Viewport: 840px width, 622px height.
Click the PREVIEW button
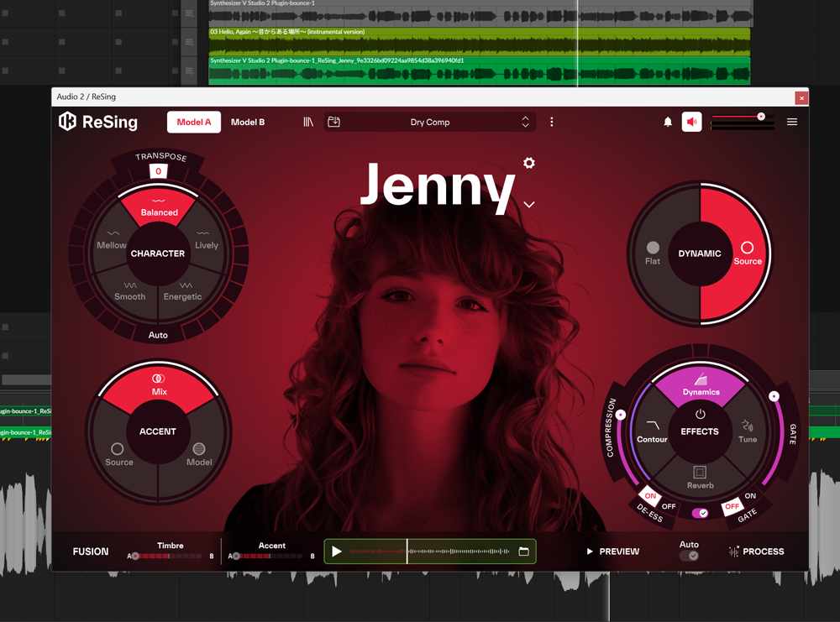pyautogui.click(x=612, y=551)
